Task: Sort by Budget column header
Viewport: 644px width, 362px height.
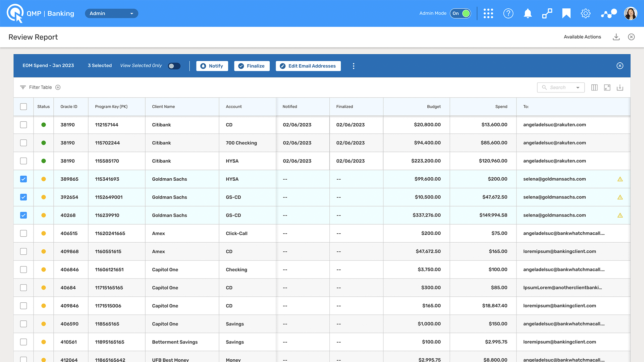Action: point(434,107)
